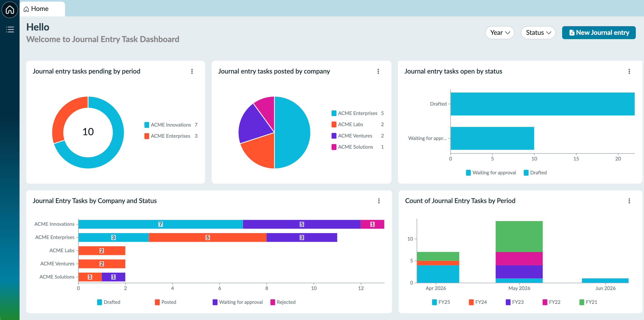
Task: Toggle Waiting for approval legend in status chart
Action: click(491, 173)
